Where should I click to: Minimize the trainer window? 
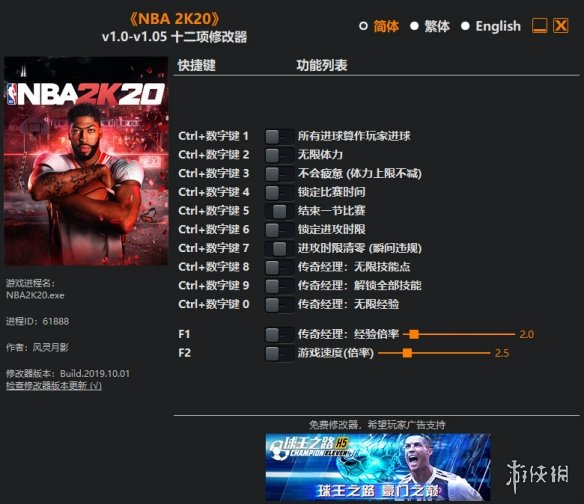pyautogui.click(x=539, y=26)
